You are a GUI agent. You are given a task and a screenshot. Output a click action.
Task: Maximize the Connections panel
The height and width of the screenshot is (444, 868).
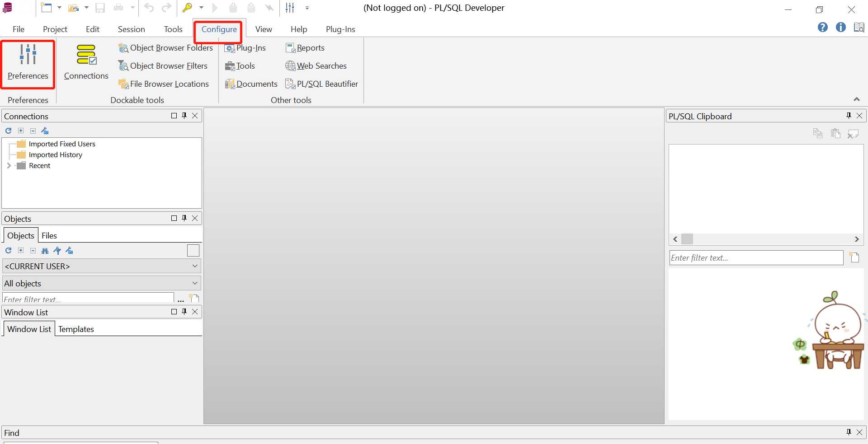coord(174,116)
